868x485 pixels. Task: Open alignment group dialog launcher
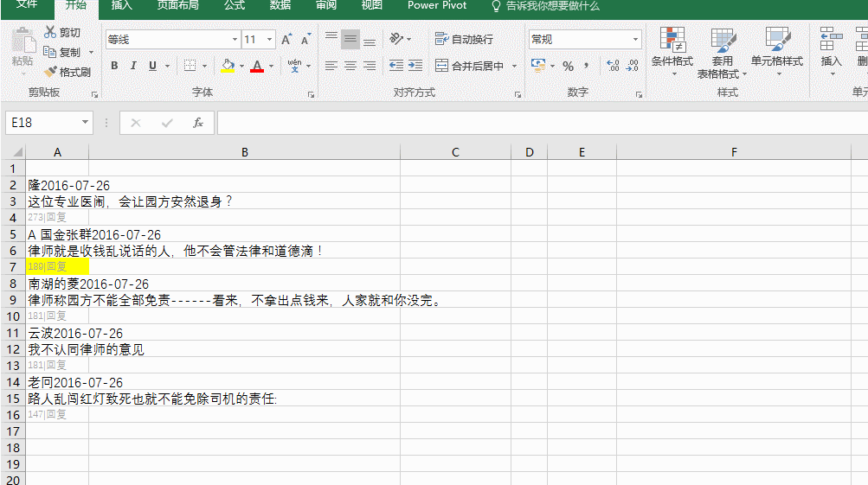pos(518,94)
